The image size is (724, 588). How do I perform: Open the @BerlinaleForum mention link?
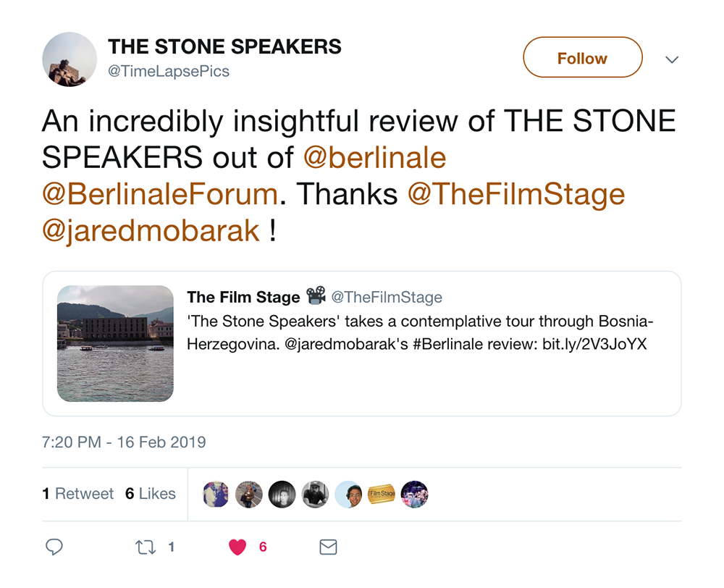[x=160, y=194]
